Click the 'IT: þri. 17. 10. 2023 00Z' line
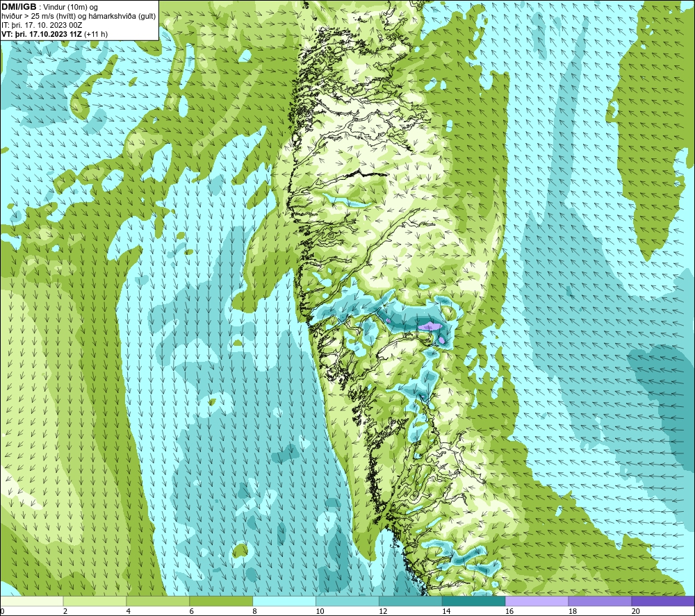 click(x=42, y=25)
